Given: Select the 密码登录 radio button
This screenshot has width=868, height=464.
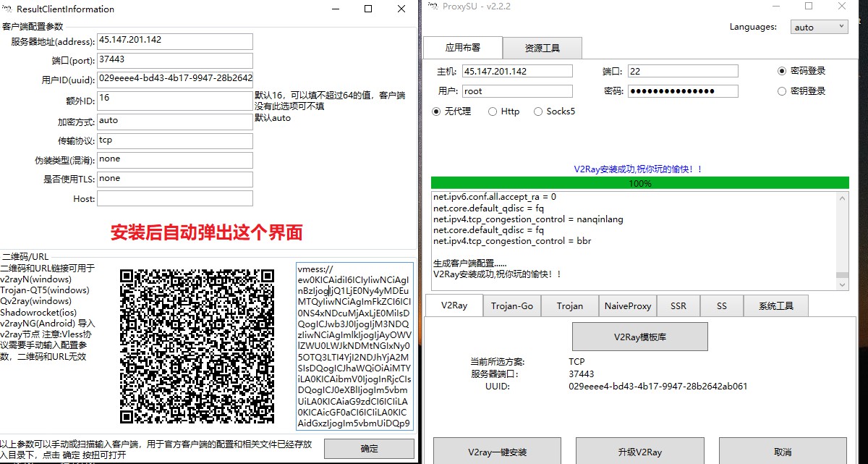Looking at the screenshot, I should 782,71.
